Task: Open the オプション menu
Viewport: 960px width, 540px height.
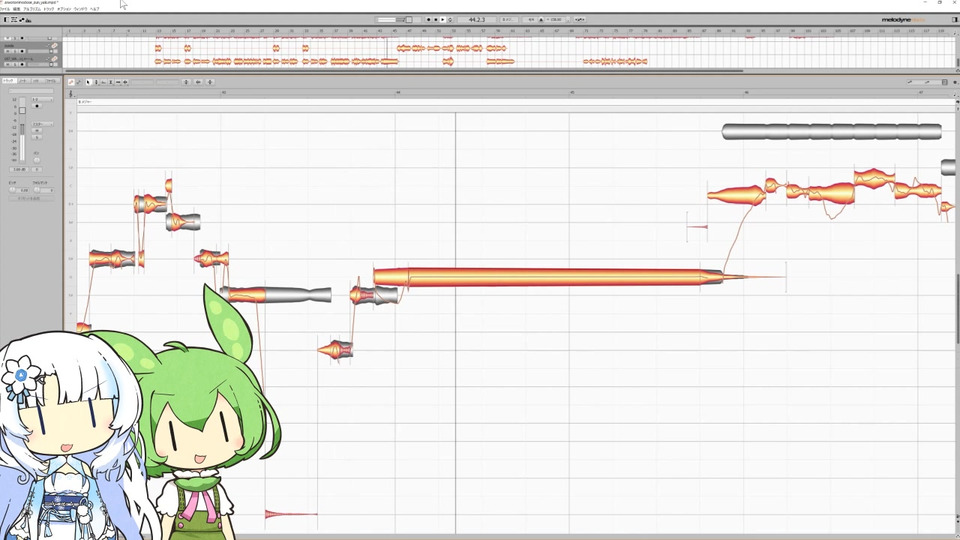Action: click(64, 9)
